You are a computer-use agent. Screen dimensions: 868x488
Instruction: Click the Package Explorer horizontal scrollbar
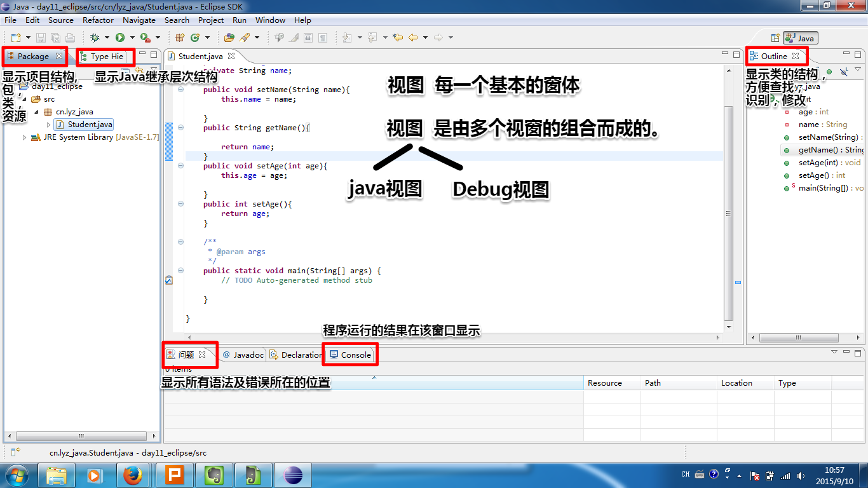(x=81, y=436)
